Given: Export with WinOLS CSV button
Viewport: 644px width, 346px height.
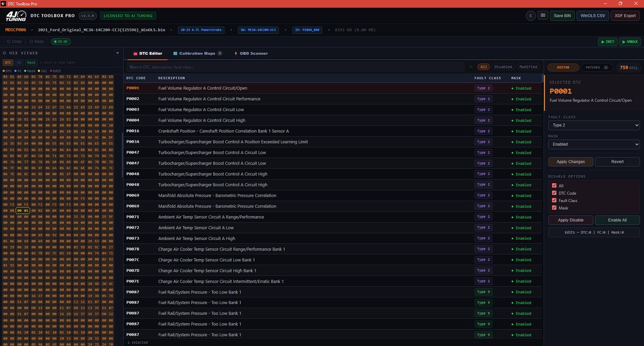Looking at the screenshot, I should [x=593, y=16].
